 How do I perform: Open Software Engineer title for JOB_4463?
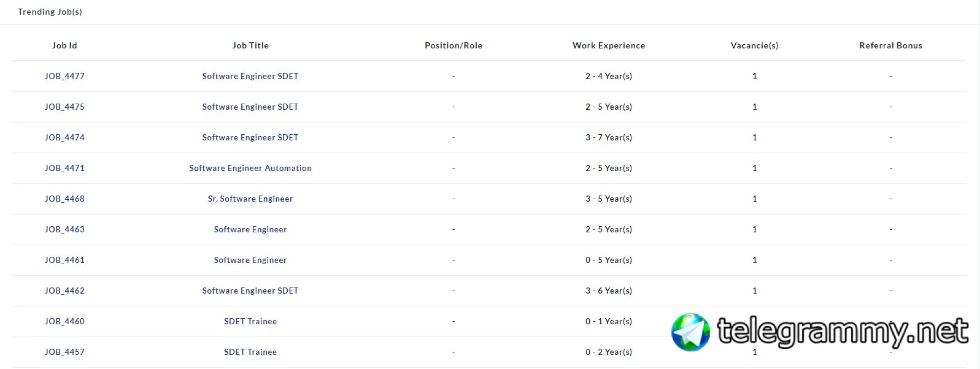click(250, 229)
